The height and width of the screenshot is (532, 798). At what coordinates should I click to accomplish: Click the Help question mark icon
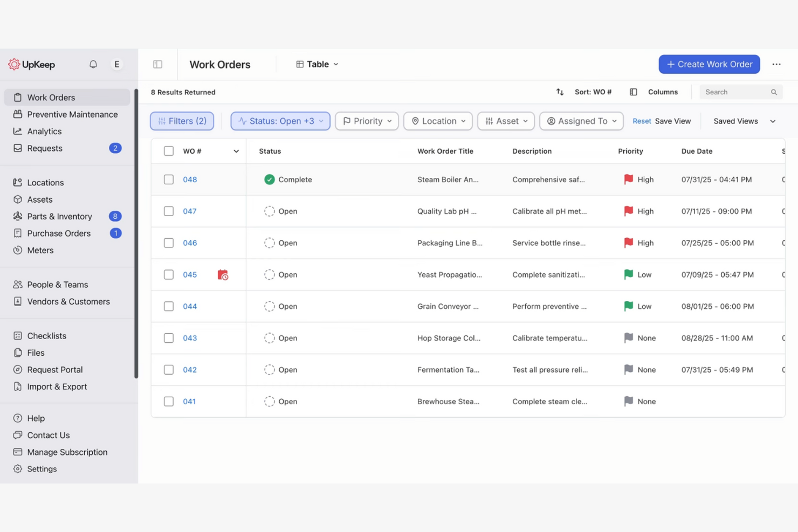click(18, 418)
